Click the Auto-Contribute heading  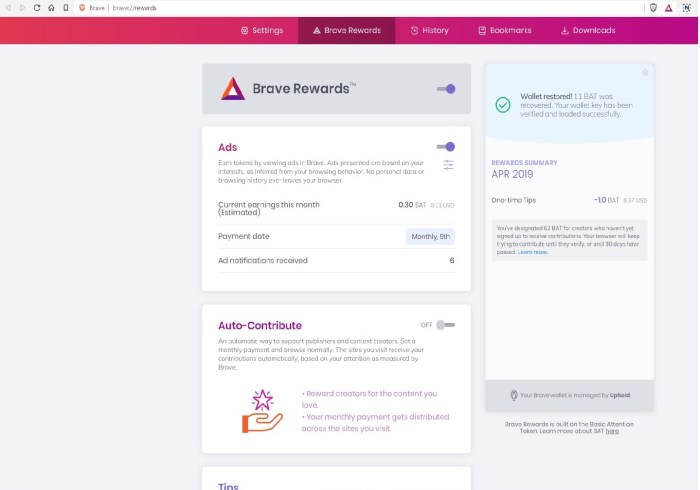click(260, 325)
